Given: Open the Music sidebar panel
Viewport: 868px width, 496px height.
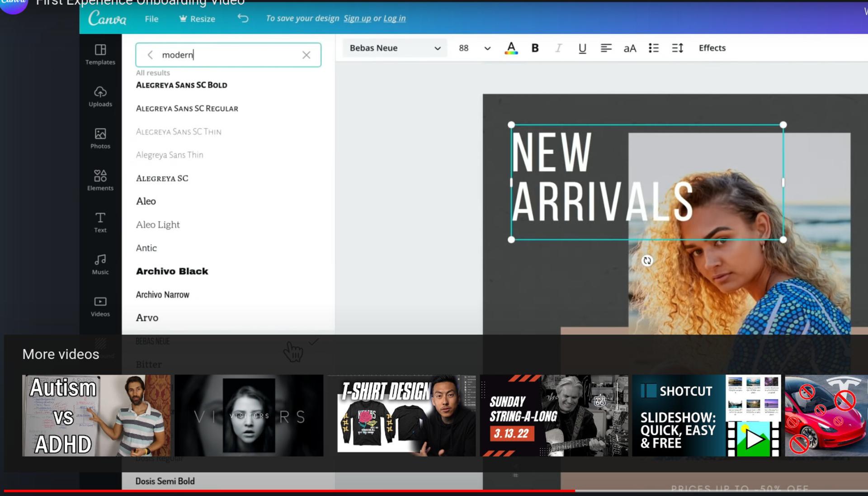Looking at the screenshot, I should coord(100,265).
